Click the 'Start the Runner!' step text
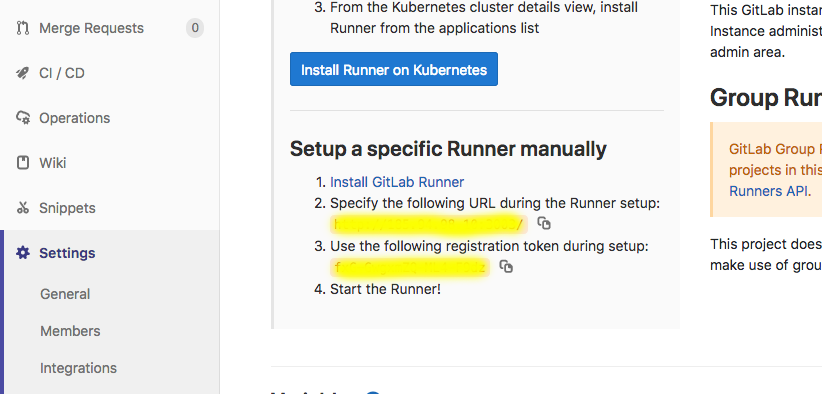 click(x=385, y=289)
